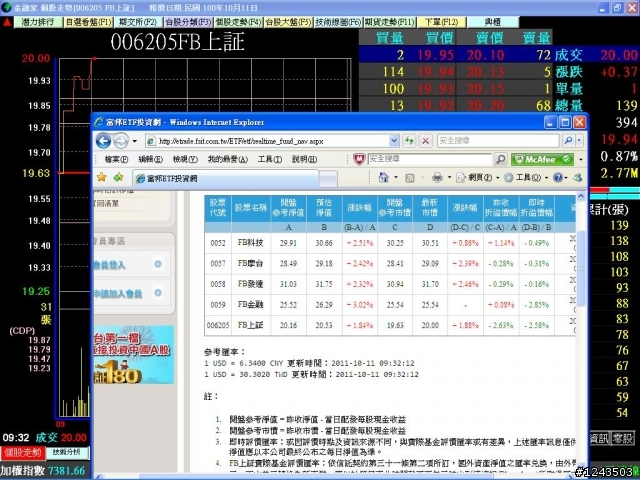This screenshot has height=480, width=640.
Task: Click the 零股 button in trading window
Action: tap(622, 439)
